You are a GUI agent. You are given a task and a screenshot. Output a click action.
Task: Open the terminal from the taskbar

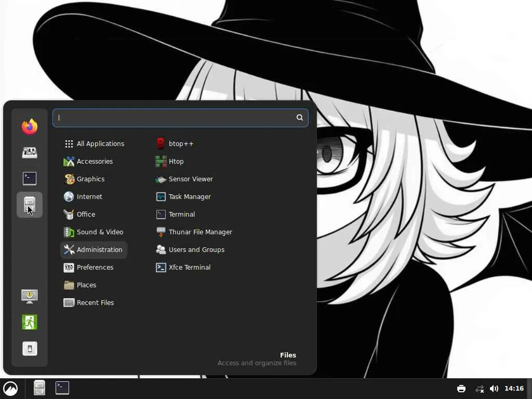click(x=62, y=388)
